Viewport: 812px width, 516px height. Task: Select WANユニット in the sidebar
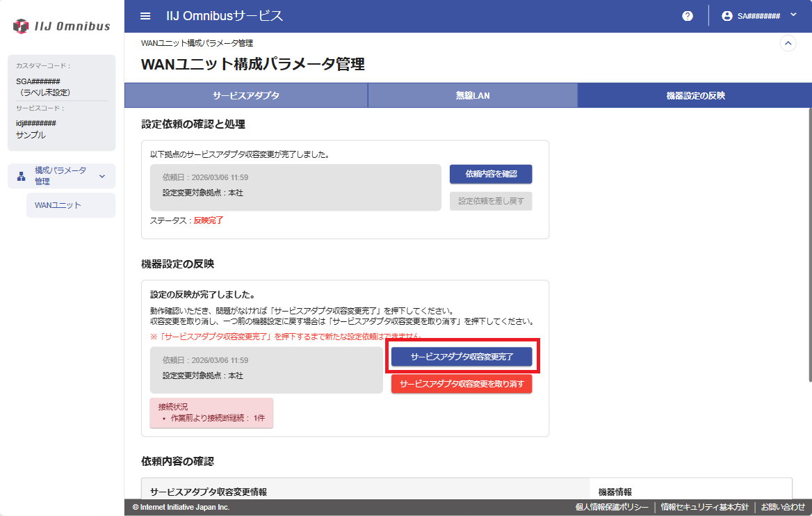pos(58,205)
